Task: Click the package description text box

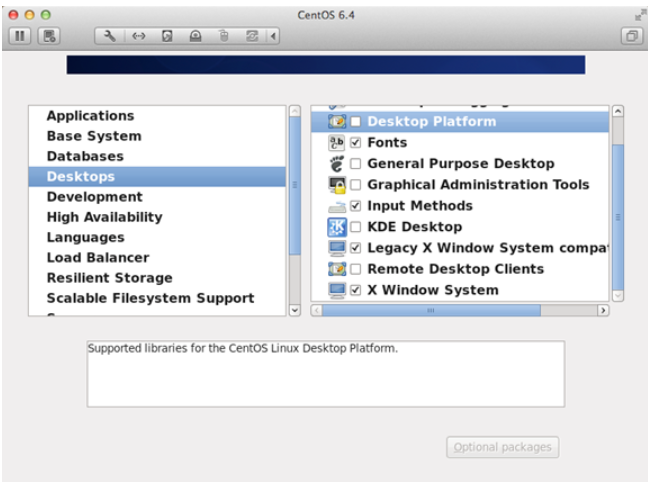Action: pos(326,374)
